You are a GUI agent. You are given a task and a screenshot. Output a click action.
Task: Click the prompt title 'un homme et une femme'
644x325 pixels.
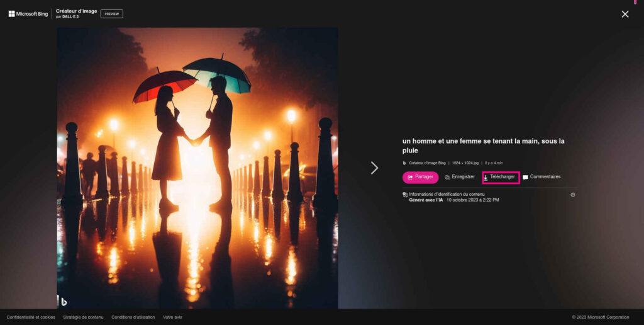[x=484, y=145]
